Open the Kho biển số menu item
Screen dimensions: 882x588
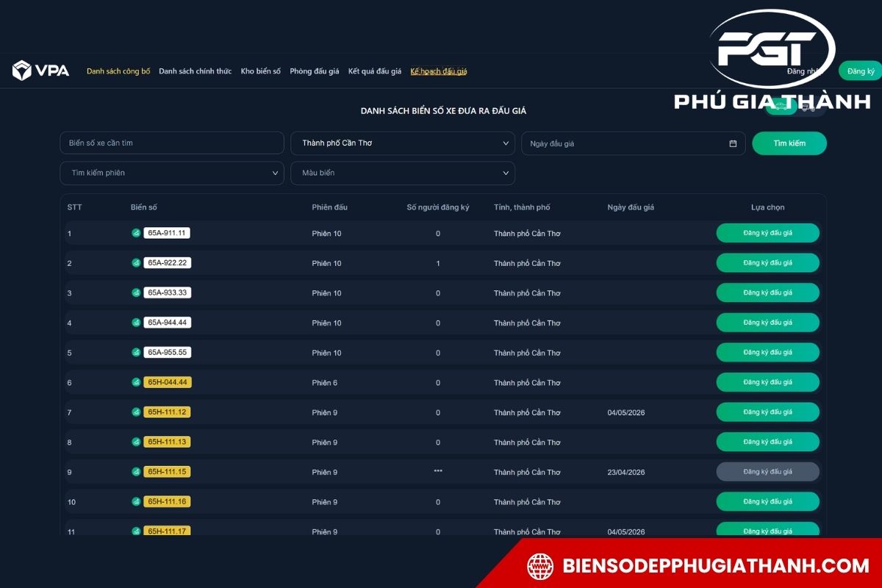click(261, 71)
